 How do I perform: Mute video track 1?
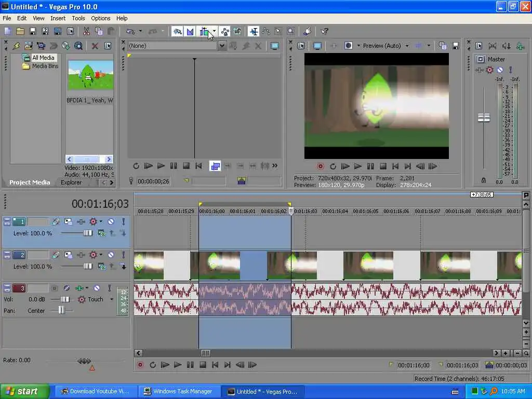pos(111,221)
